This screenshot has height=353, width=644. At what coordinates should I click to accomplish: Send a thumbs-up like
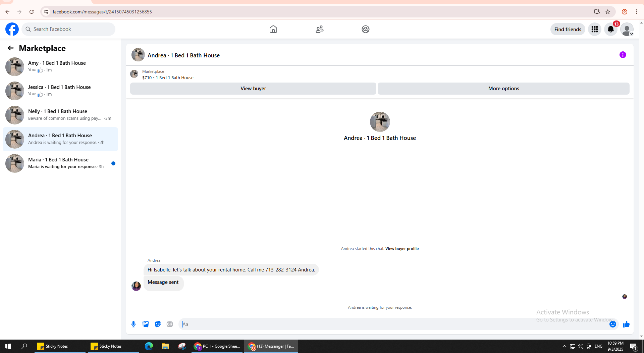[626, 324]
